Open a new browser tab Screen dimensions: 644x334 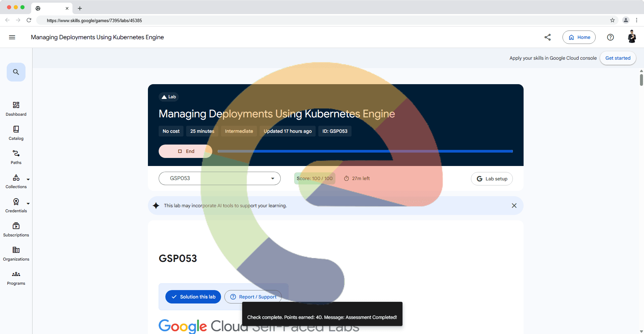80,8
